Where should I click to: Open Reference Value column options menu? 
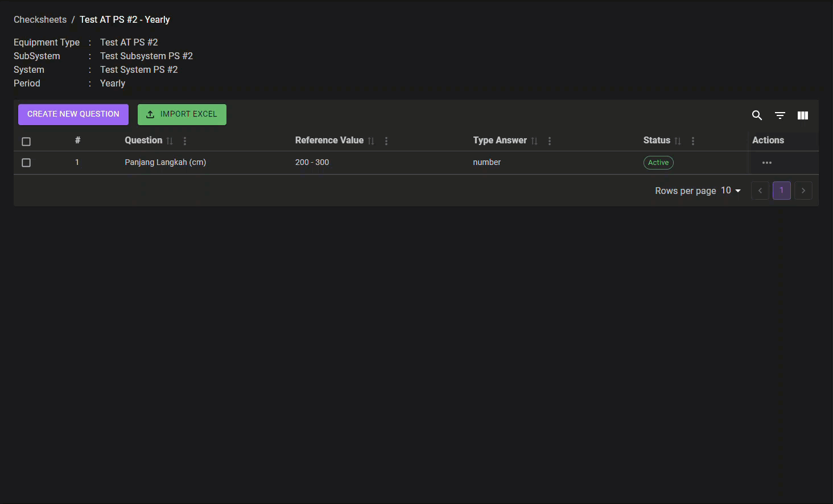pos(386,141)
